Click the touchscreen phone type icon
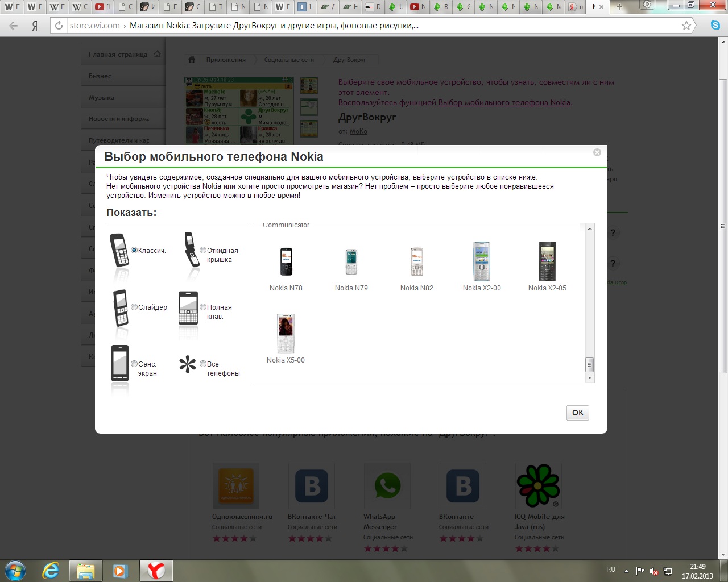Image resolution: width=728 pixels, height=582 pixels. [x=120, y=363]
